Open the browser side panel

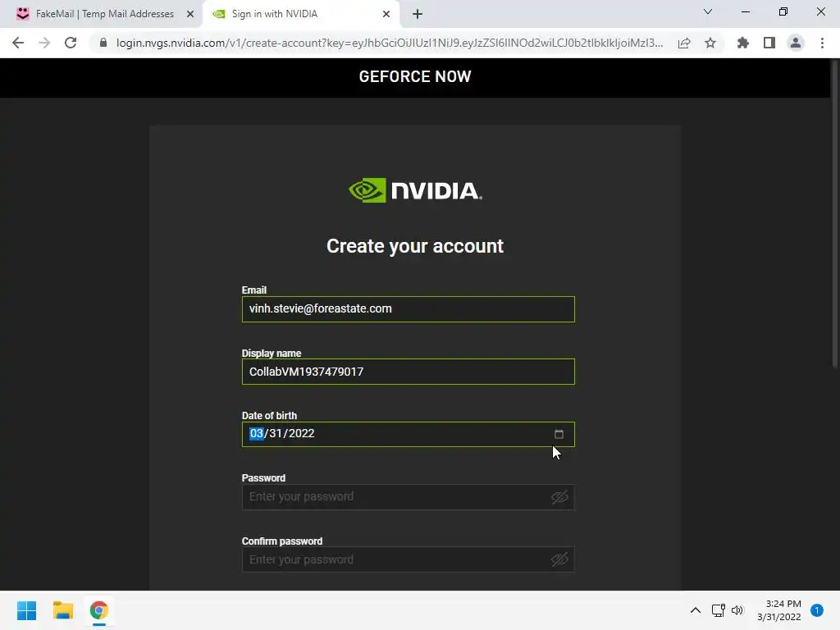[x=769, y=43]
